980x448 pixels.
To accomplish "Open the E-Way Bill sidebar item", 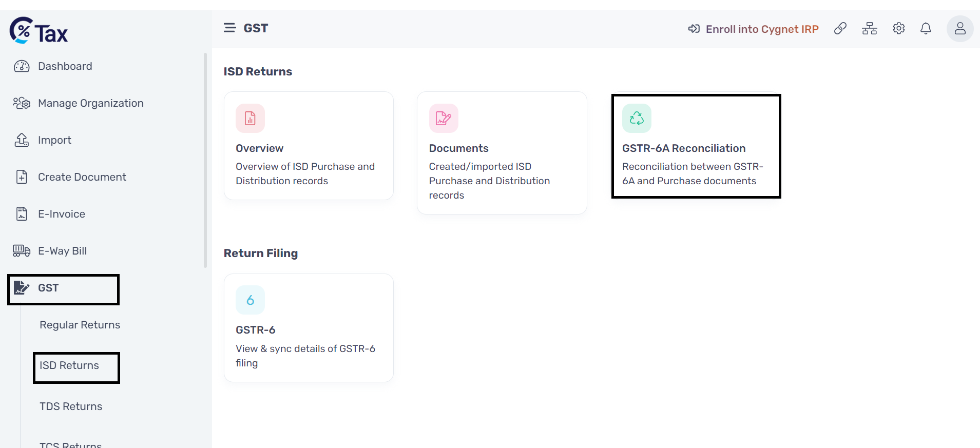I will 50,251.
